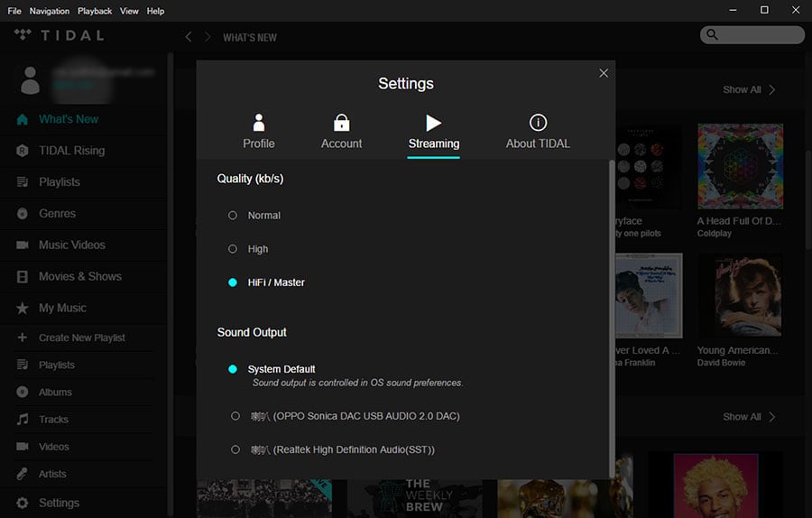The height and width of the screenshot is (518, 812).
Task: Open Movies & Shows in sidebar
Action: [x=80, y=277]
